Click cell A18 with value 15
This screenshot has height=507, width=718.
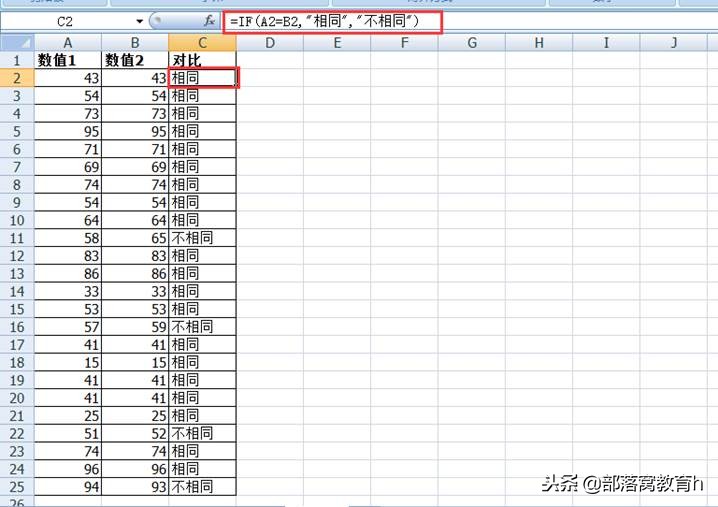(x=68, y=363)
